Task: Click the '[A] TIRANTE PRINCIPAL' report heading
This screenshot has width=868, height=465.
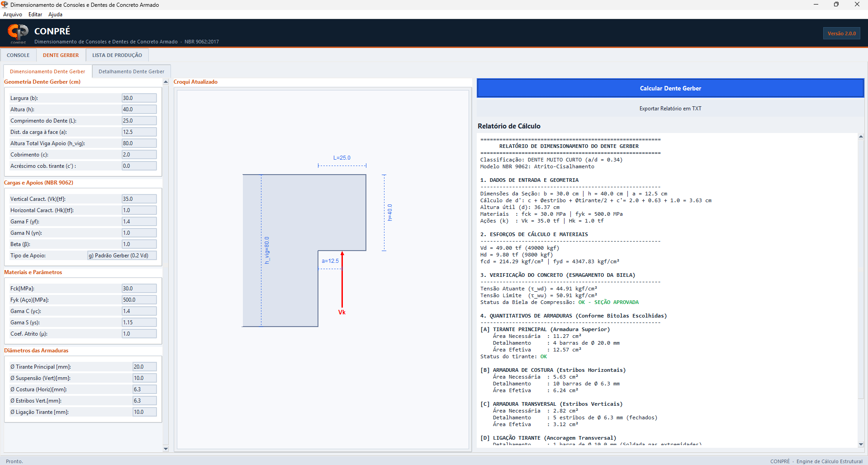Action: (545, 329)
